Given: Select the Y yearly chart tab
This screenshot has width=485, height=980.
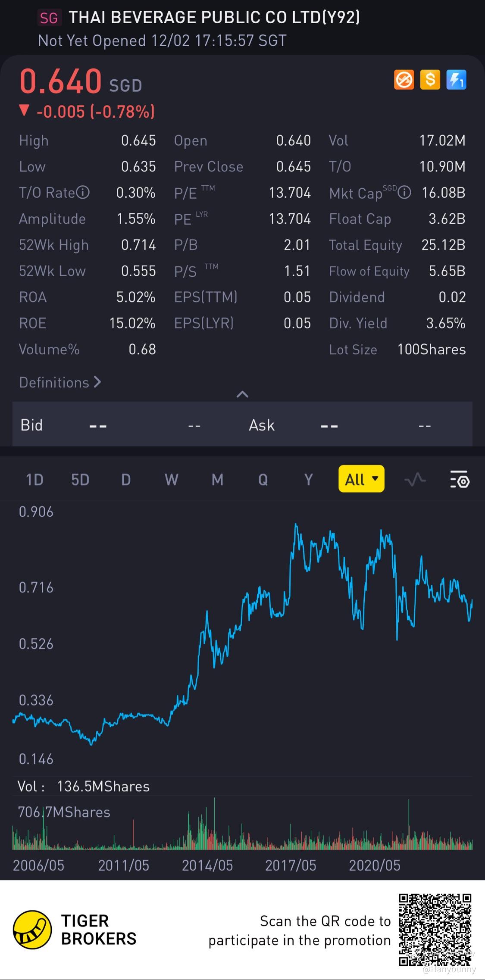Looking at the screenshot, I should coord(308,480).
